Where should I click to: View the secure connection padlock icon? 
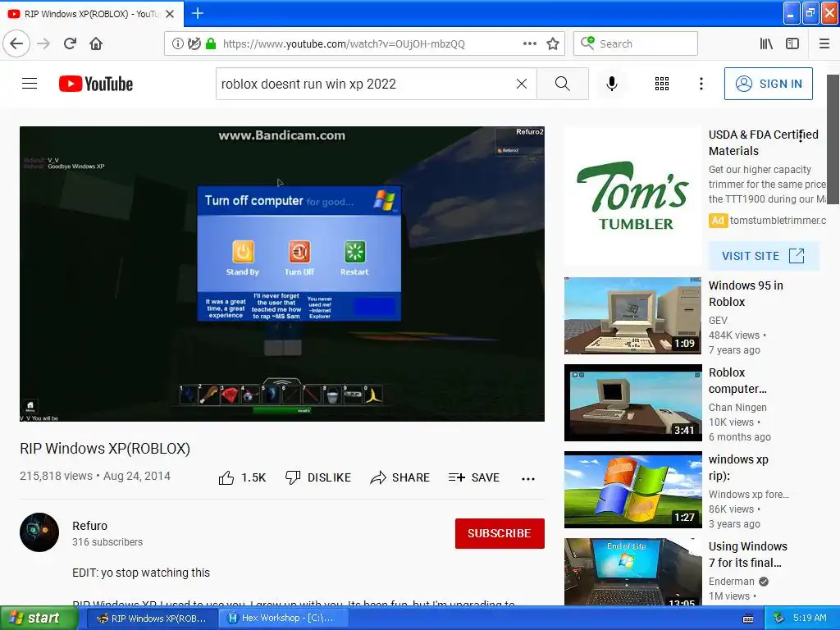211,44
